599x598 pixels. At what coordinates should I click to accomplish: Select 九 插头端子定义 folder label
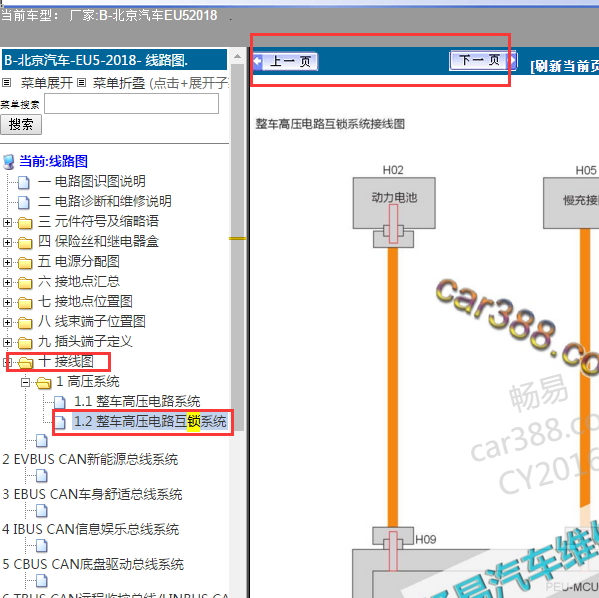pos(85,341)
